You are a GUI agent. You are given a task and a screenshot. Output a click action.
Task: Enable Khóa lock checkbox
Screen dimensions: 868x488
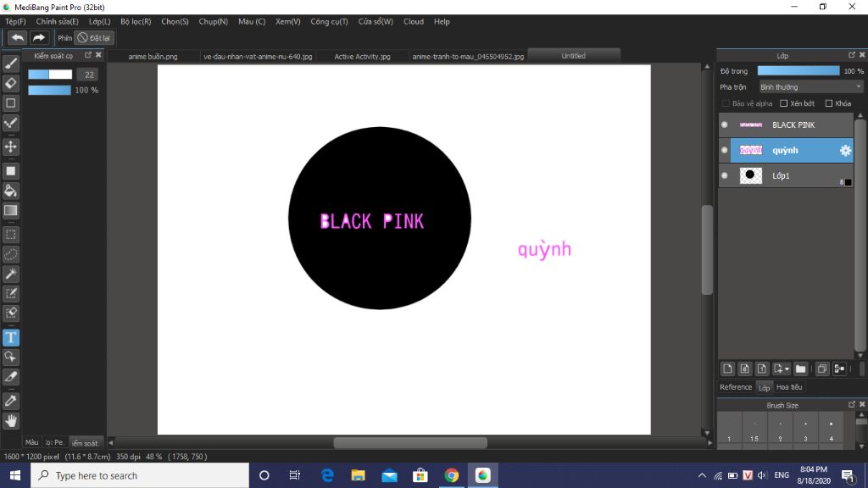pyautogui.click(x=829, y=103)
